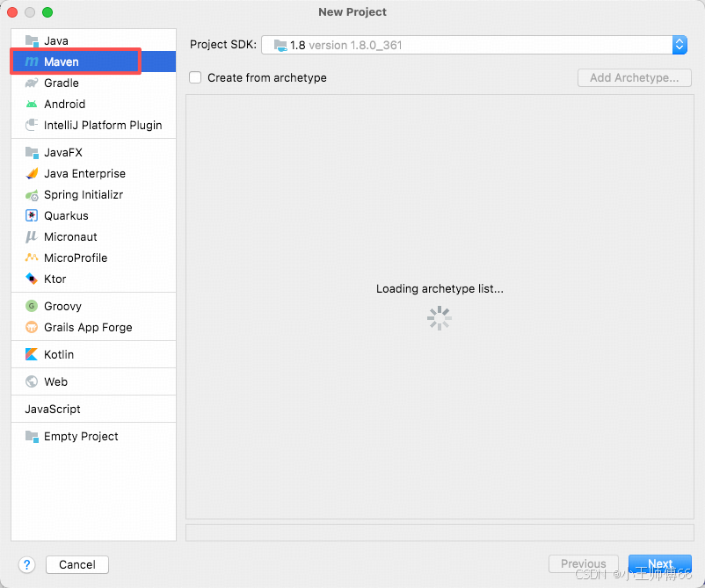This screenshot has height=588, width=705.
Task: Click the Maven 'm' icon
Action: tap(32, 62)
